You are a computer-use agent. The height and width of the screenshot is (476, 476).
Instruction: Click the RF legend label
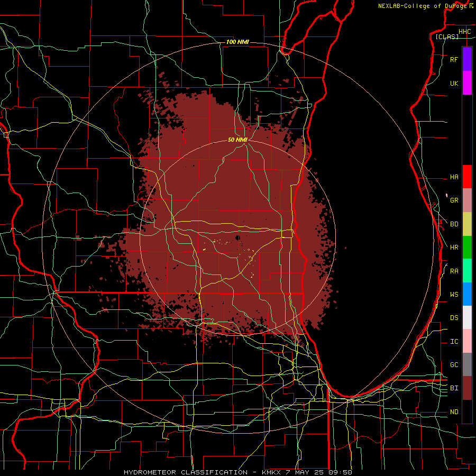(454, 59)
